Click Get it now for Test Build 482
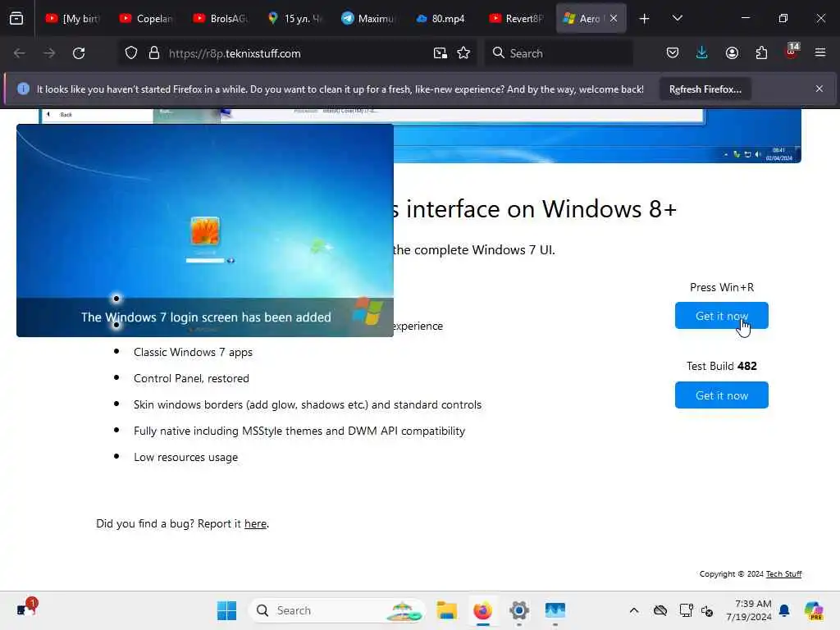This screenshot has height=630, width=840. [722, 395]
